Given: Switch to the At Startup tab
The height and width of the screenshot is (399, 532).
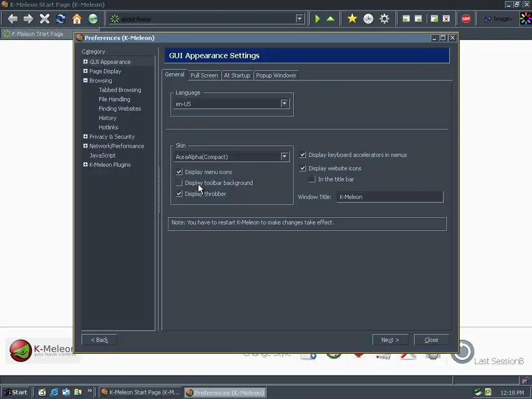Looking at the screenshot, I should point(237,75).
